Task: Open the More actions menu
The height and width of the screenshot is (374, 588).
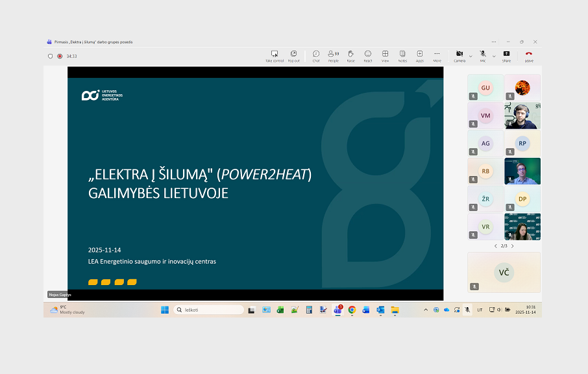Action: [x=437, y=55]
